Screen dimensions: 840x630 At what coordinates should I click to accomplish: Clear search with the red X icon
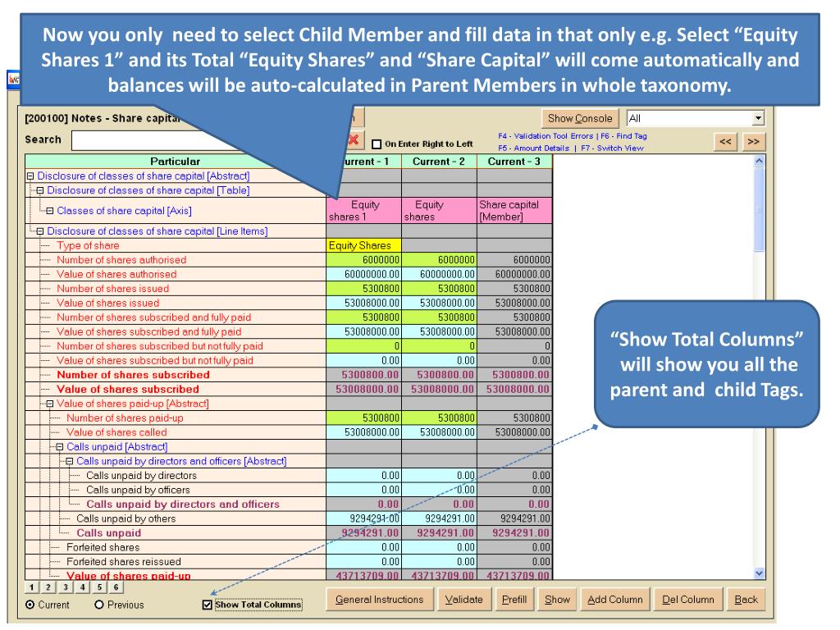click(x=354, y=139)
